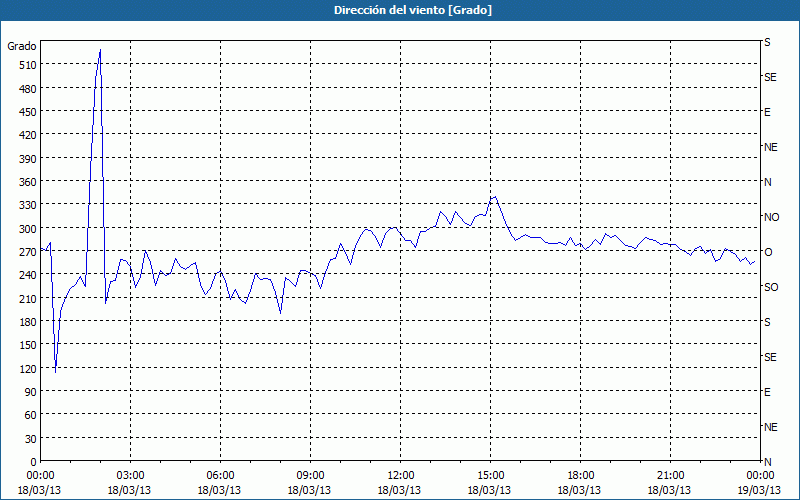Click the 270 degree axis label

tap(28, 252)
